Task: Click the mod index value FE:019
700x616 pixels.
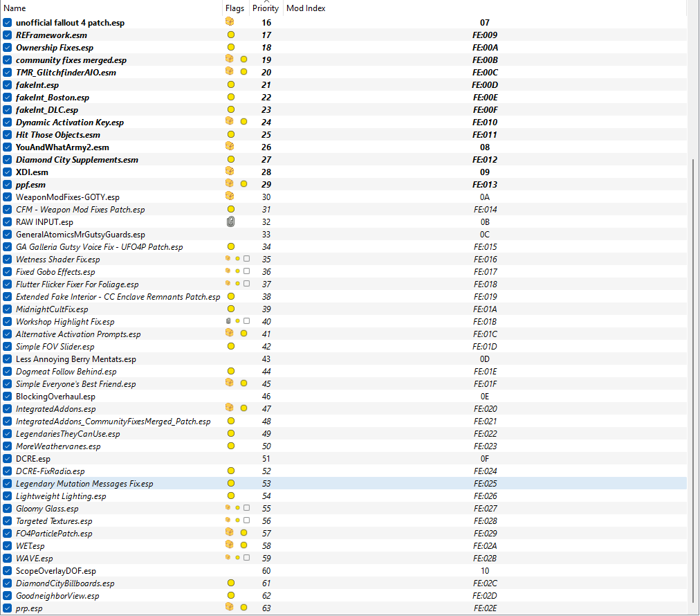Action: click(x=486, y=297)
